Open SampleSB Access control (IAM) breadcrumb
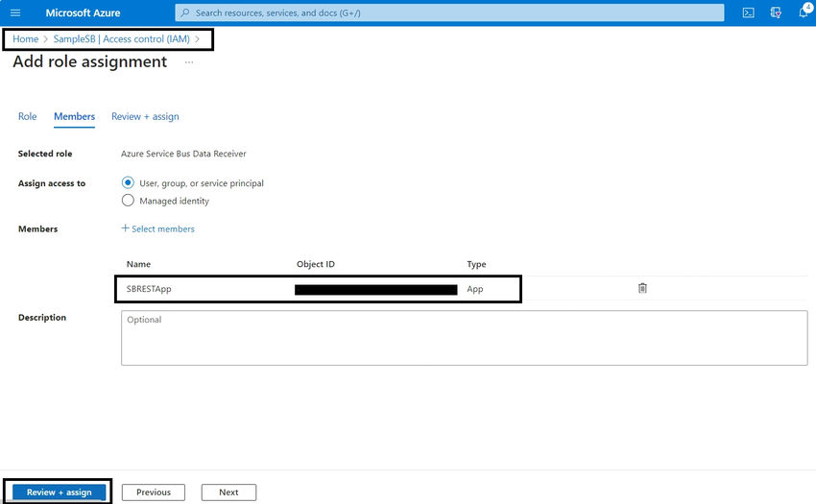The width and height of the screenshot is (816, 504). click(x=121, y=39)
